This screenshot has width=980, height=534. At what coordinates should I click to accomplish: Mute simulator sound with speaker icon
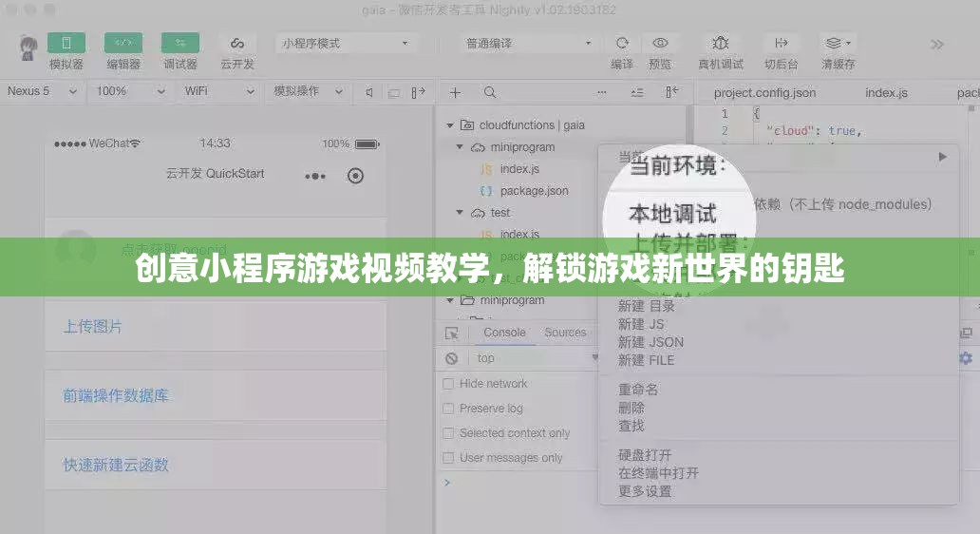(x=369, y=92)
